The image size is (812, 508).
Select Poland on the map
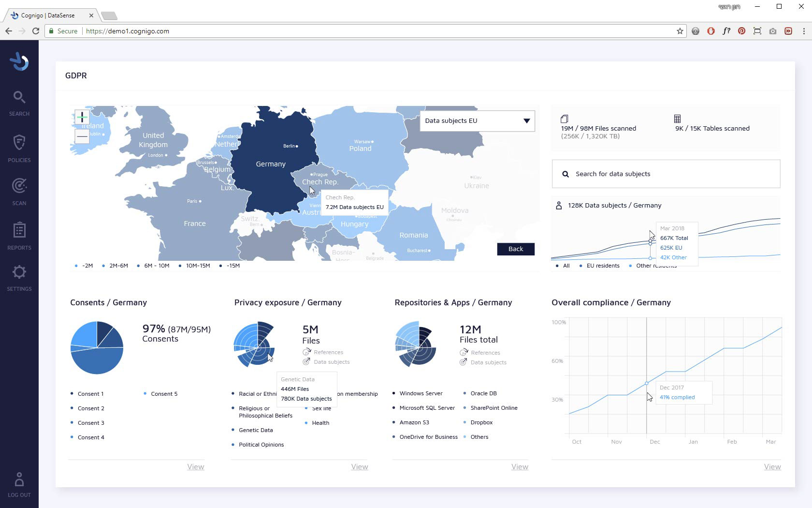pyautogui.click(x=361, y=149)
